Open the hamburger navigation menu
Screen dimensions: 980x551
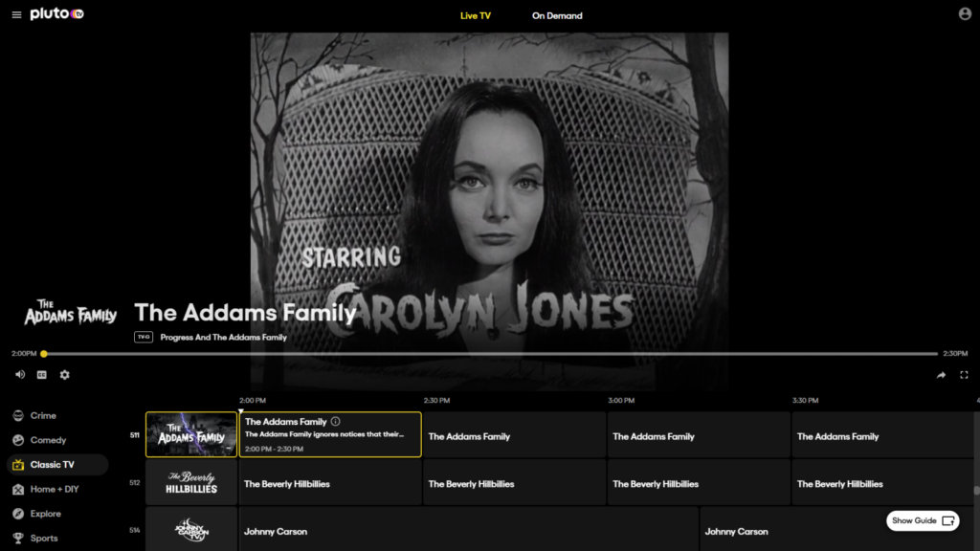[16, 14]
